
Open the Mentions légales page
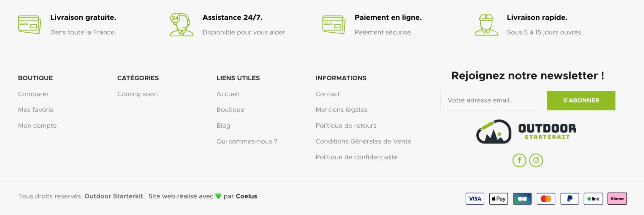coord(341,110)
